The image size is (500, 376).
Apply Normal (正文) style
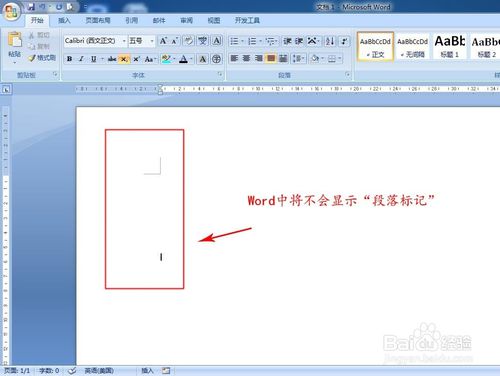(x=375, y=47)
